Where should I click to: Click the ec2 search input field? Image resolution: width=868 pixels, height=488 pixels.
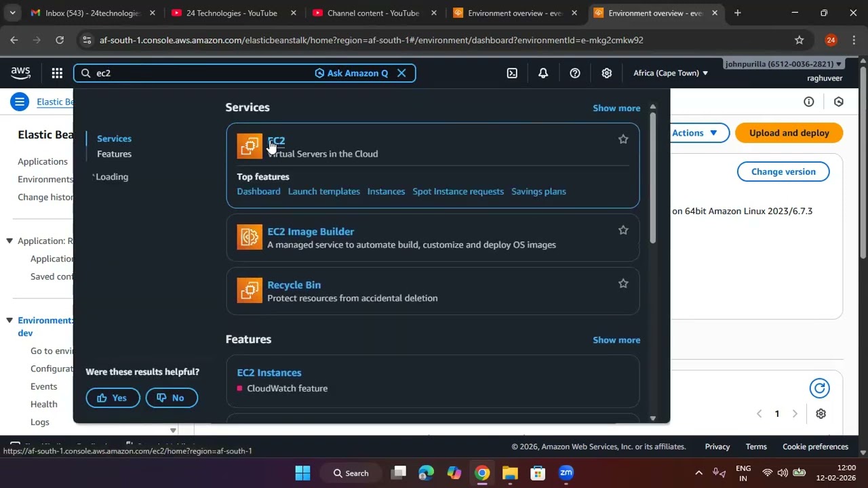click(203, 73)
